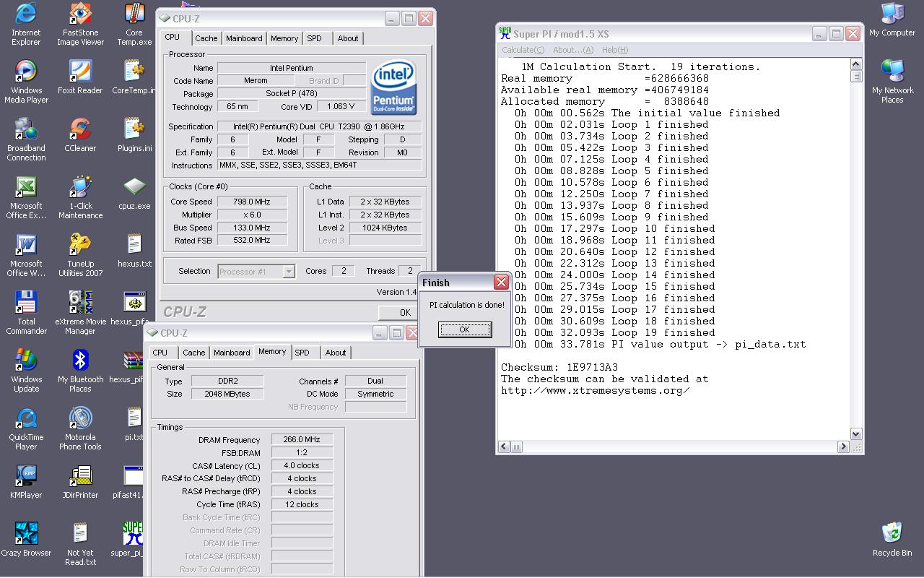
Task: Click 'Checksum: 1E9713A3' line
Action: pyautogui.click(x=559, y=367)
